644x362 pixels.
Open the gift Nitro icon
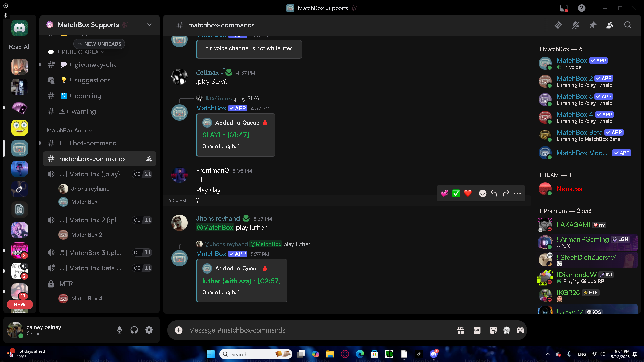461,330
